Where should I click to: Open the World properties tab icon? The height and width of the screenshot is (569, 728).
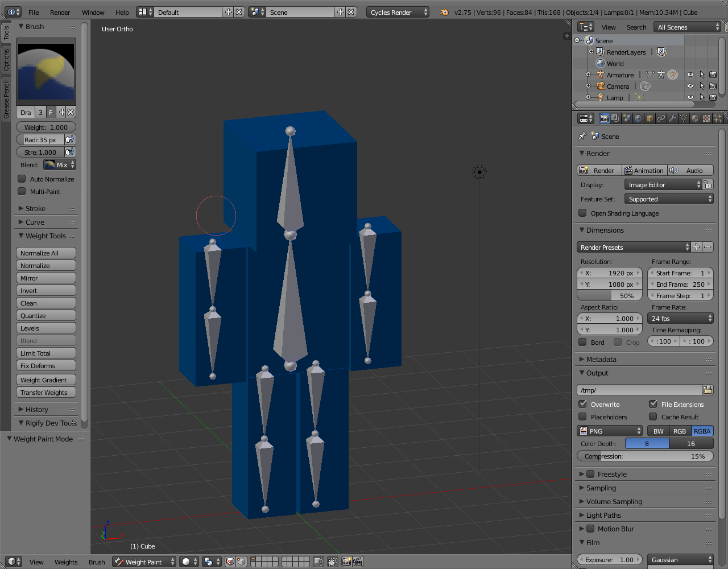(639, 118)
